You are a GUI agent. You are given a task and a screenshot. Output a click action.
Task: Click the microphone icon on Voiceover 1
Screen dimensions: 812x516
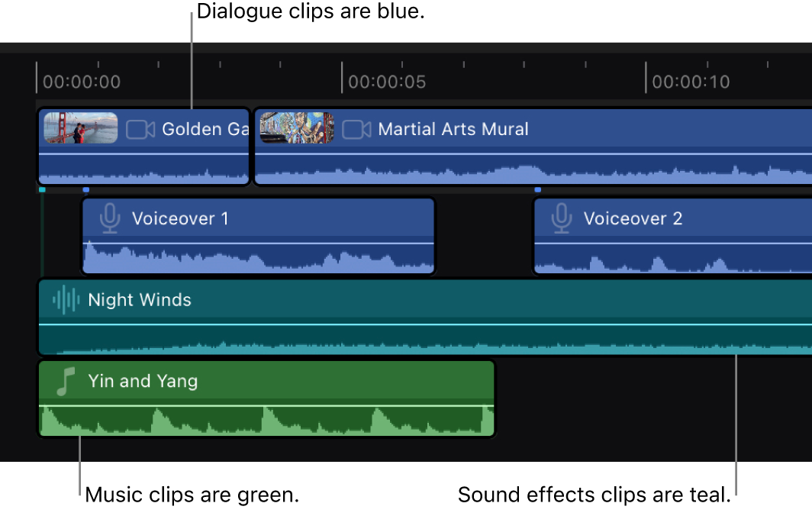(109, 218)
